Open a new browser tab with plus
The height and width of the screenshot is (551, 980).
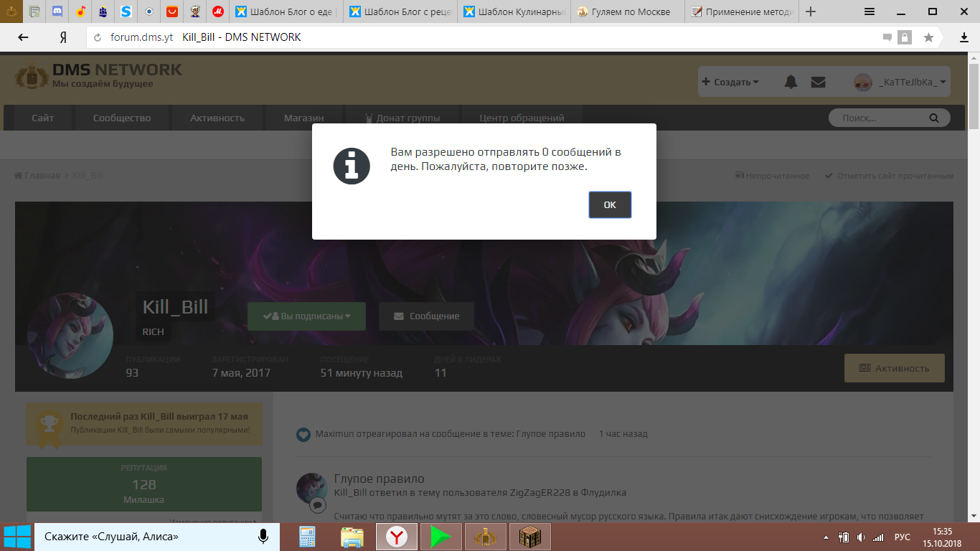[811, 11]
